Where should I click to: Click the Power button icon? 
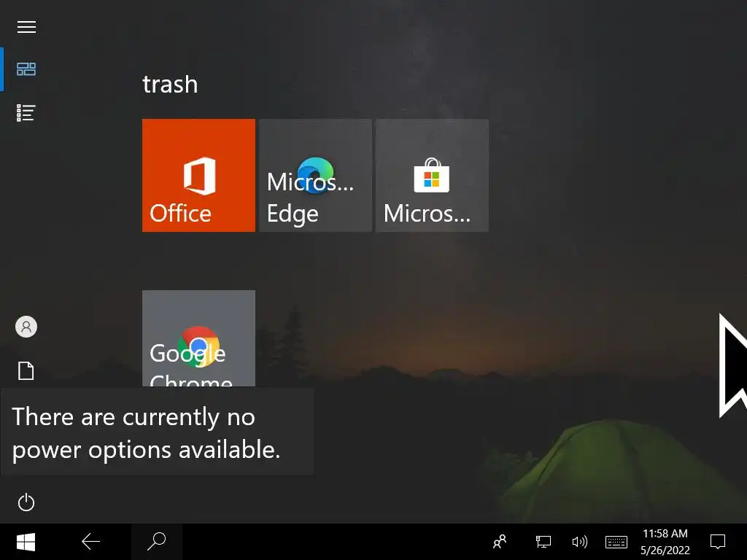tap(26, 502)
